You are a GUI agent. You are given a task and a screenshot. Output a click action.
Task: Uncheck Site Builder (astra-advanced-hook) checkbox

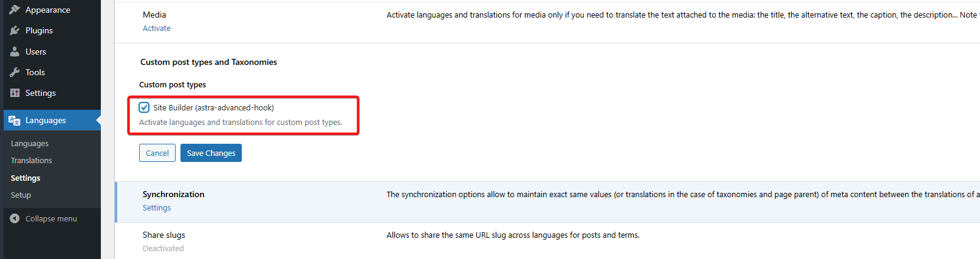(144, 107)
